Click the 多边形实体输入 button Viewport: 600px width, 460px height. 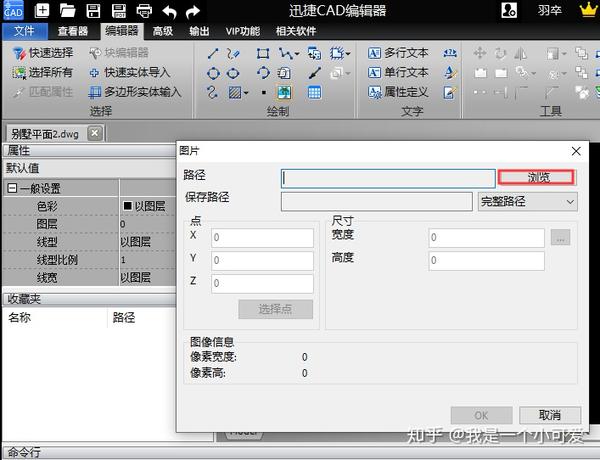(135, 92)
